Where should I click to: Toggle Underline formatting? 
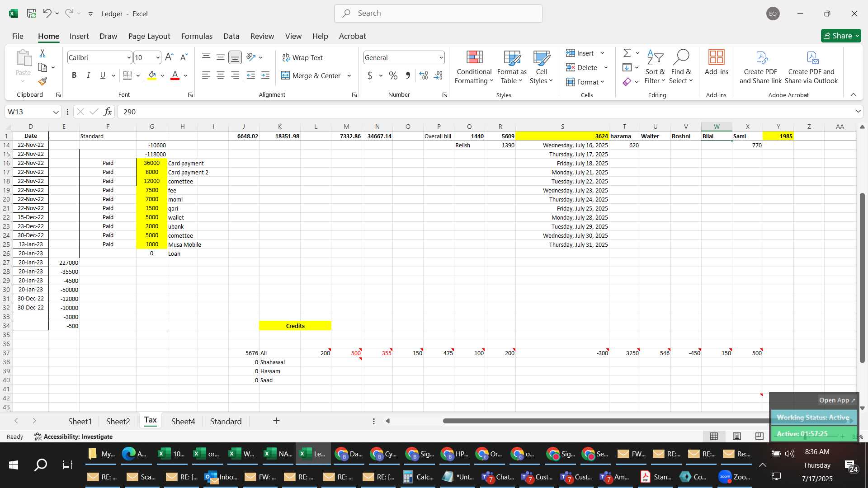pos(103,75)
